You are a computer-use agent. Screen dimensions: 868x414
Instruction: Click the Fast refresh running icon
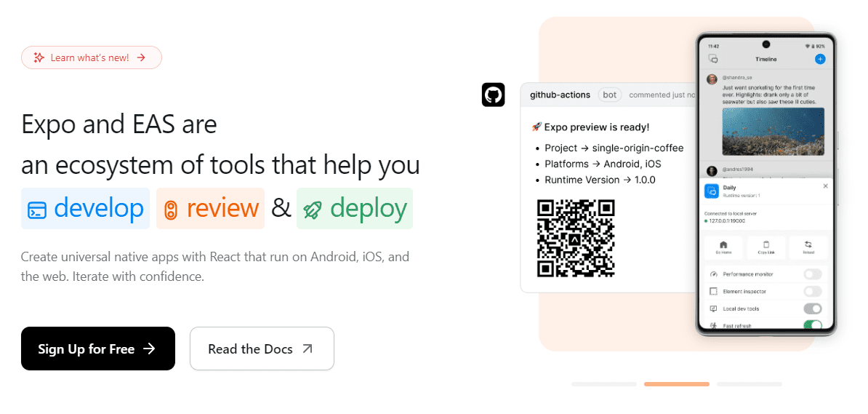coord(713,326)
